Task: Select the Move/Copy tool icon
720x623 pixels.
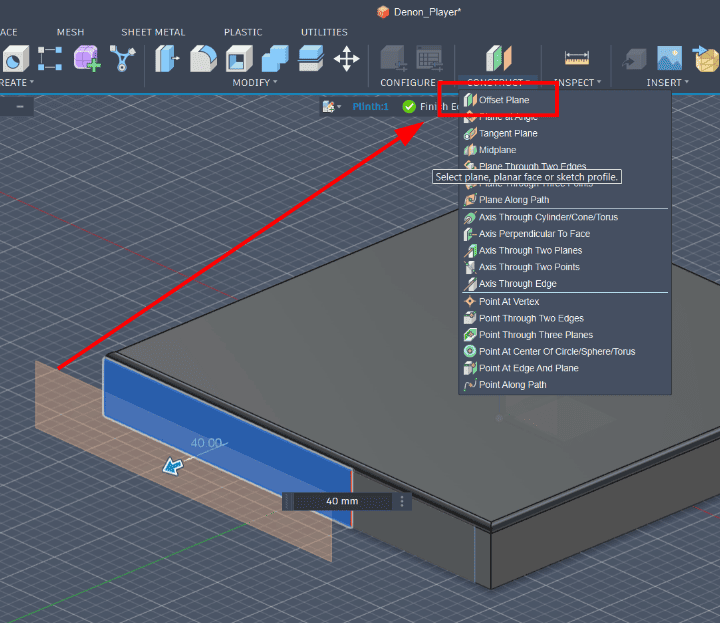Action: (x=346, y=58)
